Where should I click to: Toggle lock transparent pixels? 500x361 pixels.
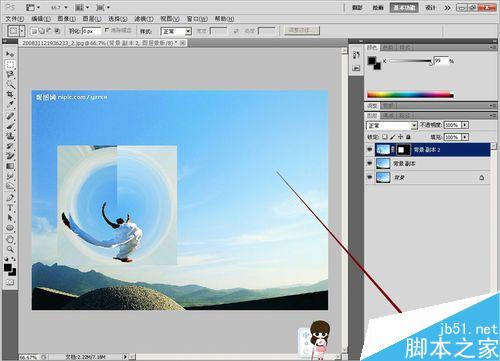tap(385, 137)
